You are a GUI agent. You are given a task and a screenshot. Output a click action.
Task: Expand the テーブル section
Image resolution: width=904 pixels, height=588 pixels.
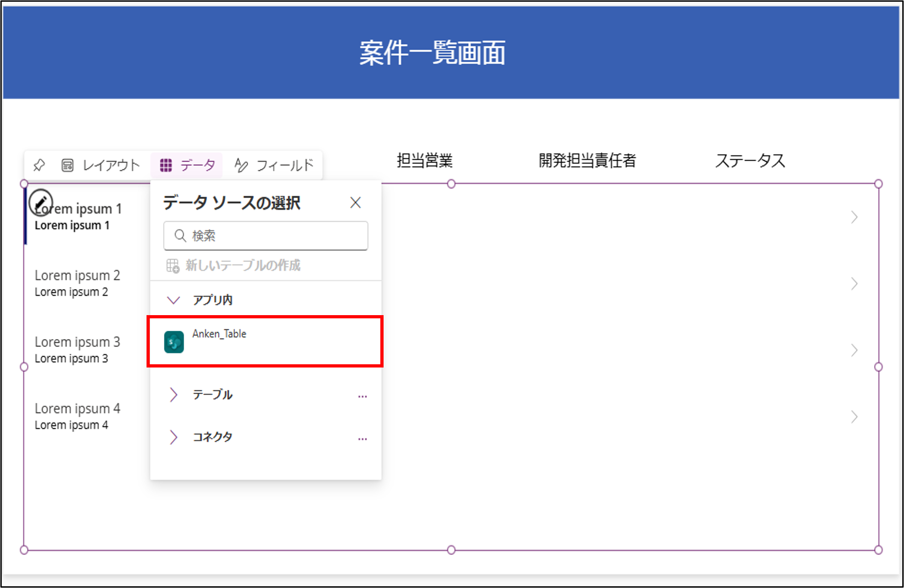click(173, 395)
